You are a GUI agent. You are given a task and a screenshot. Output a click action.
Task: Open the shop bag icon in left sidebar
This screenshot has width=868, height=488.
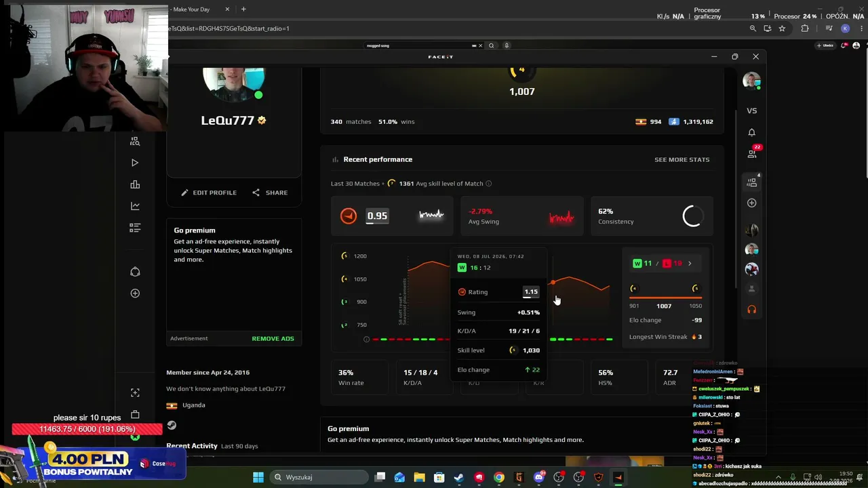135,415
